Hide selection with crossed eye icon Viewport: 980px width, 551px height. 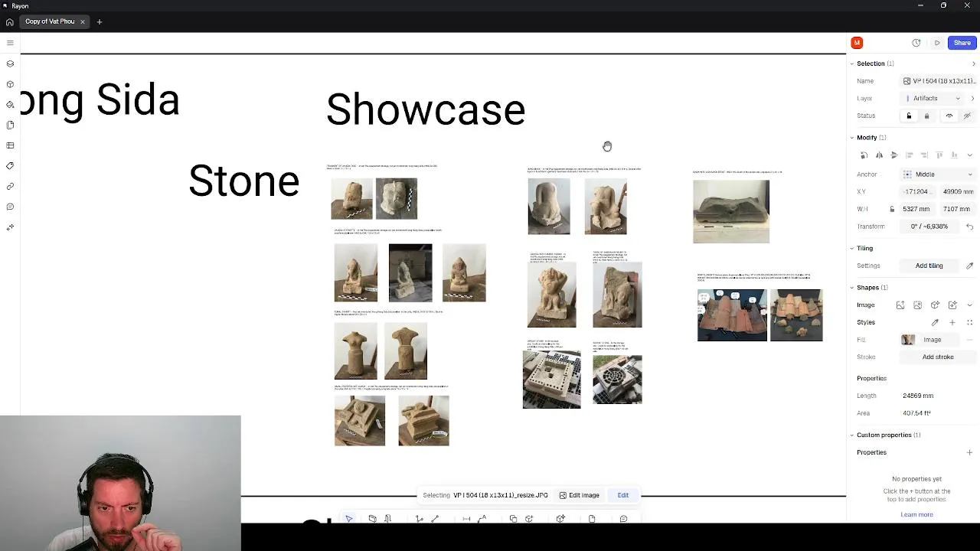point(967,116)
